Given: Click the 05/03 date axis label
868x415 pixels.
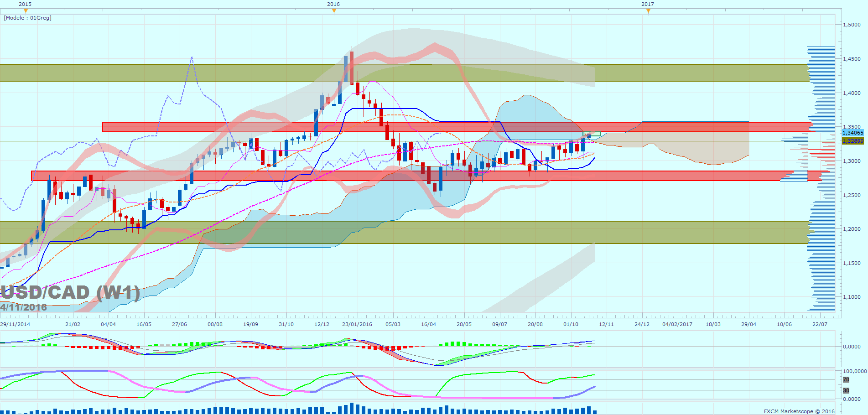Looking at the screenshot, I should (393, 324).
